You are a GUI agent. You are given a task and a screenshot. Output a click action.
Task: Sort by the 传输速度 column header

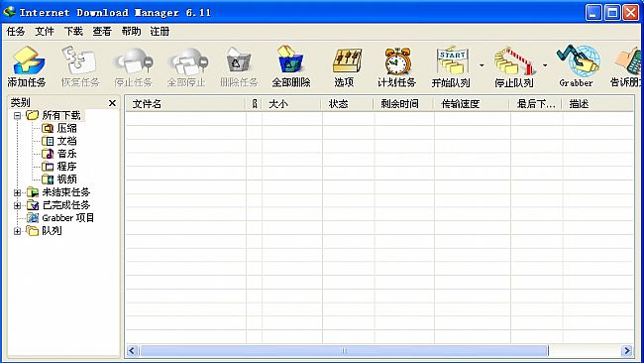coord(472,104)
